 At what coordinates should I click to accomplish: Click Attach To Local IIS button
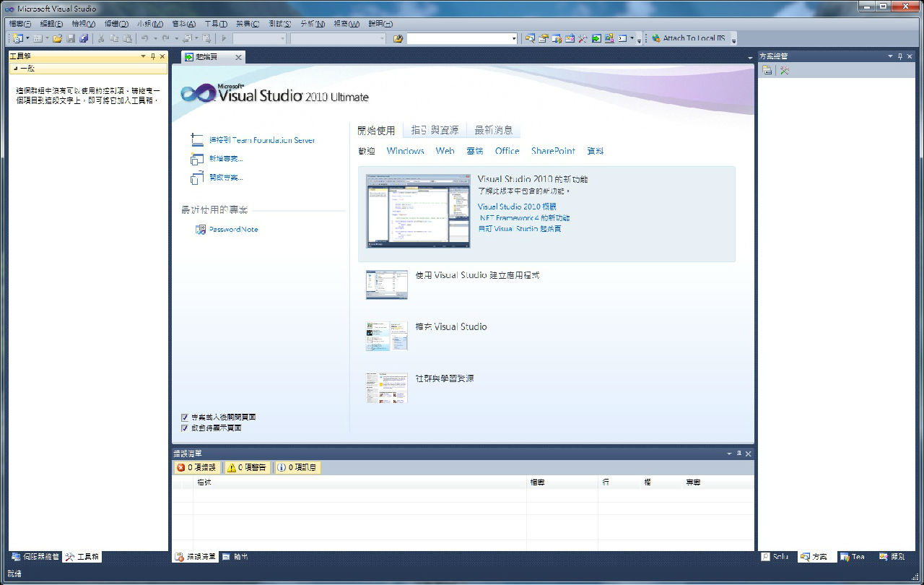pyautogui.click(x=689, y=38)
